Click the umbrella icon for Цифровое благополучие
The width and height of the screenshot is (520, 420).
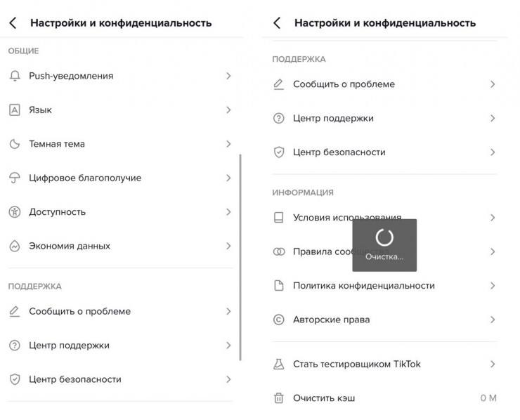pos(14,178)
